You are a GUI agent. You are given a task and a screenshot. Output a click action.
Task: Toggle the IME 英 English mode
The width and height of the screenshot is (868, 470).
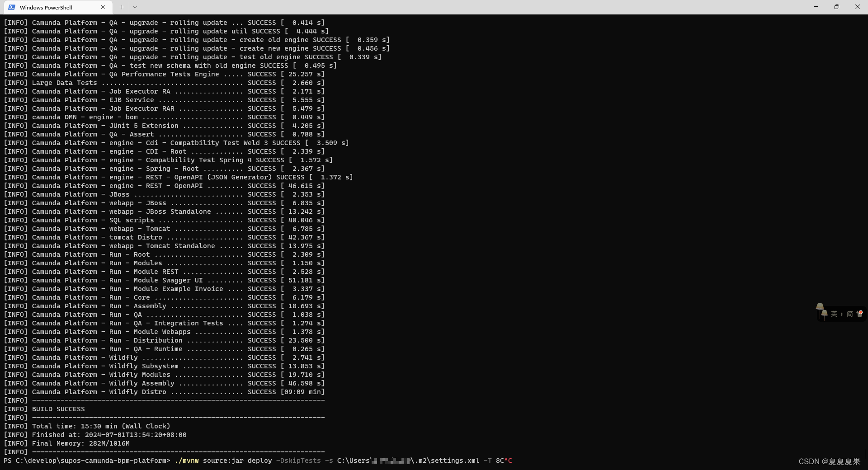pyautogui.click(x=834, y=314)
